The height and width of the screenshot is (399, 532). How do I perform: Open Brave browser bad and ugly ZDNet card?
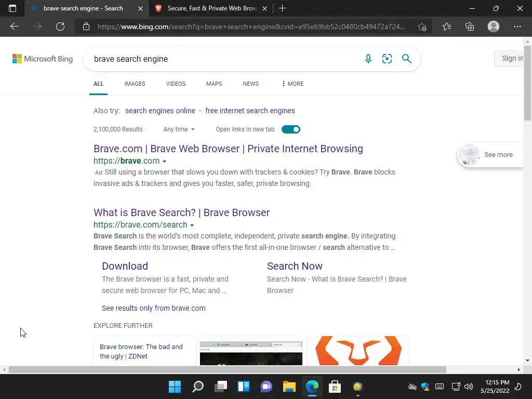click(x=144, y=351)
